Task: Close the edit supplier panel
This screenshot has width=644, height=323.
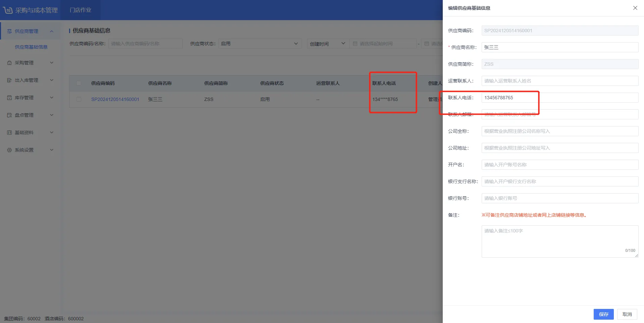Action: [635, 8]
